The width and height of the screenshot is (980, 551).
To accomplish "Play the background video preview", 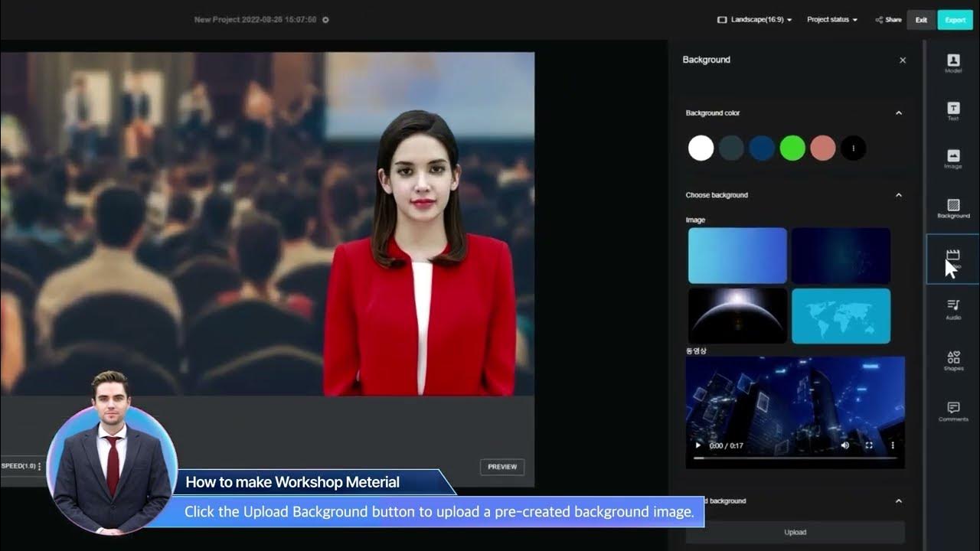I will coord(697,445).
